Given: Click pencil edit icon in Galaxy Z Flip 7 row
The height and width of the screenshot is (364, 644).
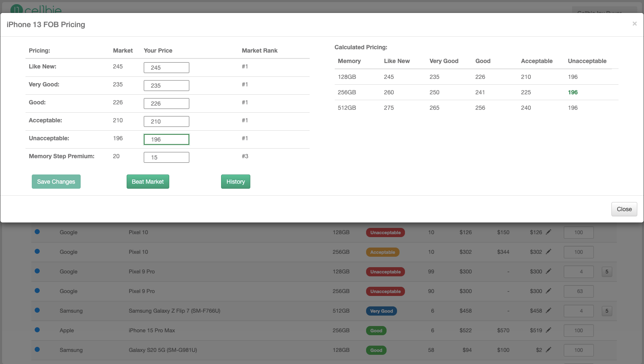Looking at the screenshot, I should coord(548,311).
